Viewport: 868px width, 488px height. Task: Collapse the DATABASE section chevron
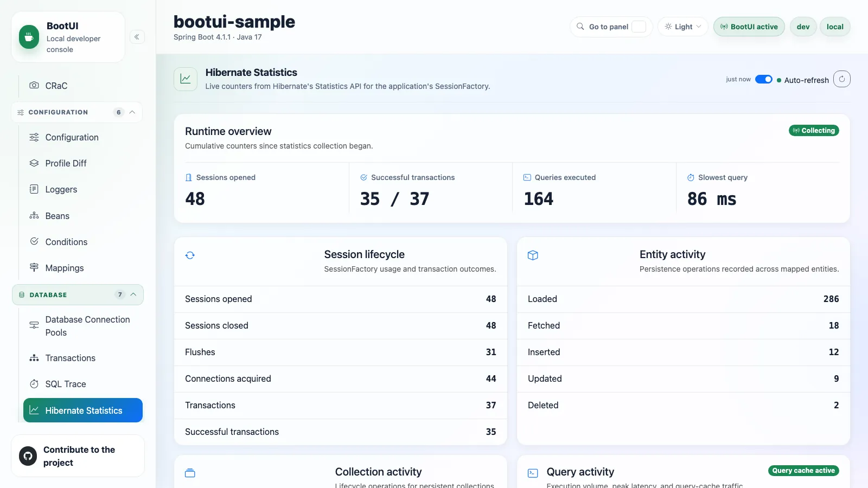pyautogui.click(x=133, y=294)
